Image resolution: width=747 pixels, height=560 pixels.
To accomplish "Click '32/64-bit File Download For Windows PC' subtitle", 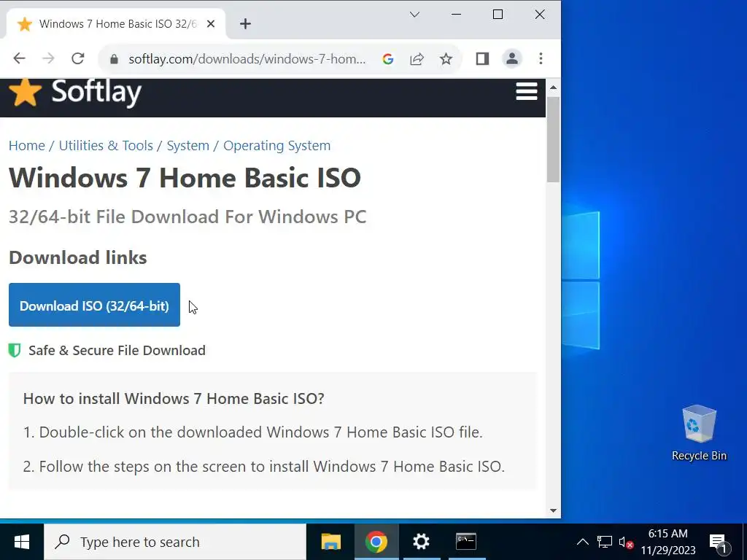I will [187, 217].
